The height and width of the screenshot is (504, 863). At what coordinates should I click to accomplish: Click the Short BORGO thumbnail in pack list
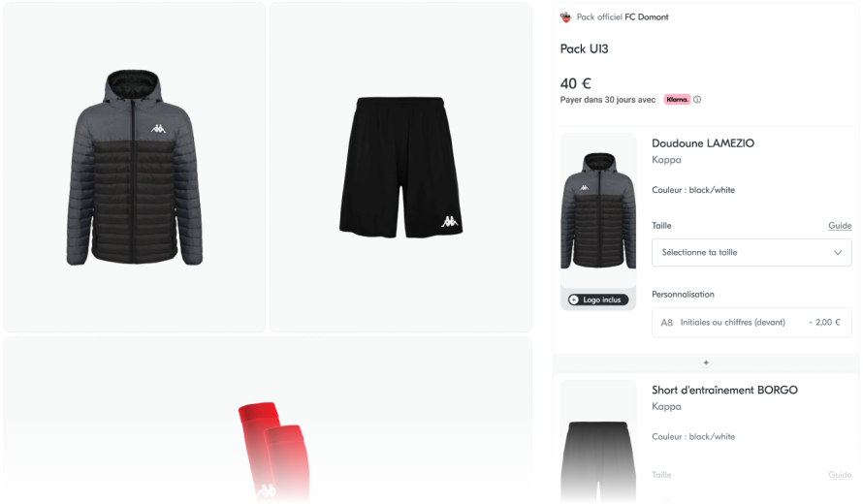point(598,442)
